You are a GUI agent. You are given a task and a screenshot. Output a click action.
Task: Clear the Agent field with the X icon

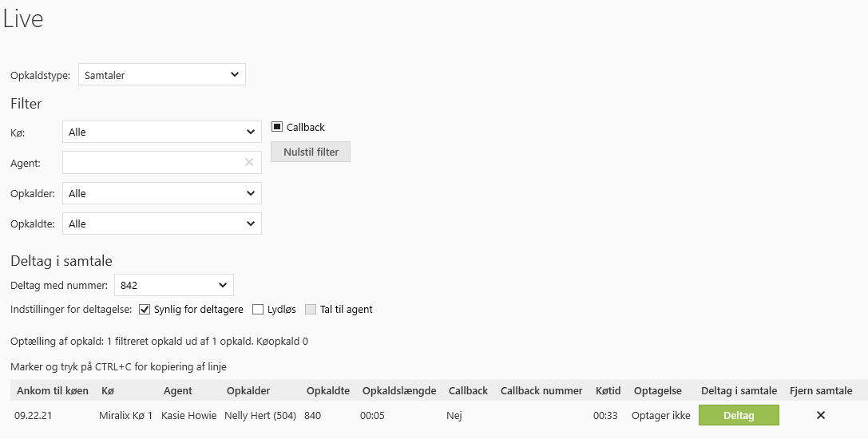(x=248, y=162)
